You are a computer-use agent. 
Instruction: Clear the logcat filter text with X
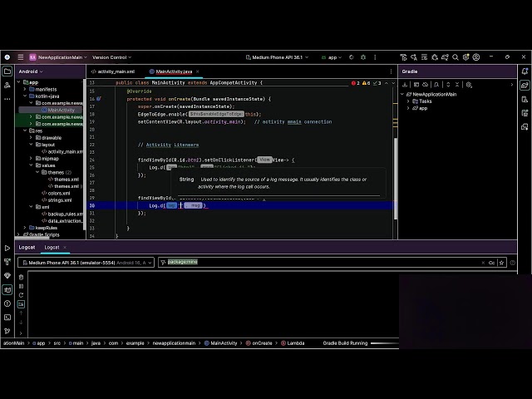pos(483,263)
